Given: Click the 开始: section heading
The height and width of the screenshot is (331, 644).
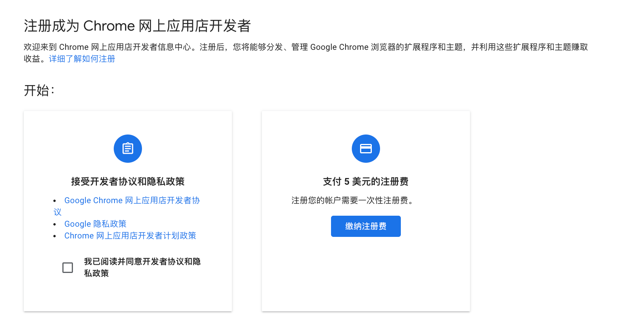Looking at the screenshot, I should 39,91.
